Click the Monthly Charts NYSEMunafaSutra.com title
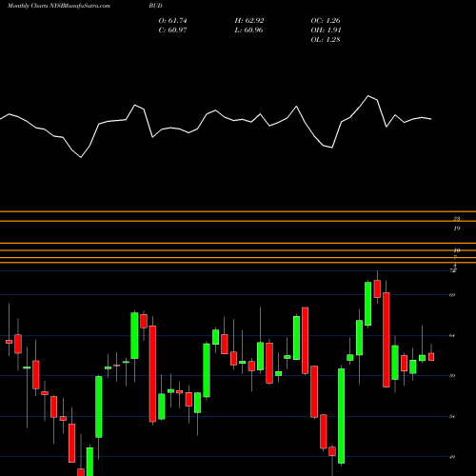The image size is (476, 476). tap(59, 6)
